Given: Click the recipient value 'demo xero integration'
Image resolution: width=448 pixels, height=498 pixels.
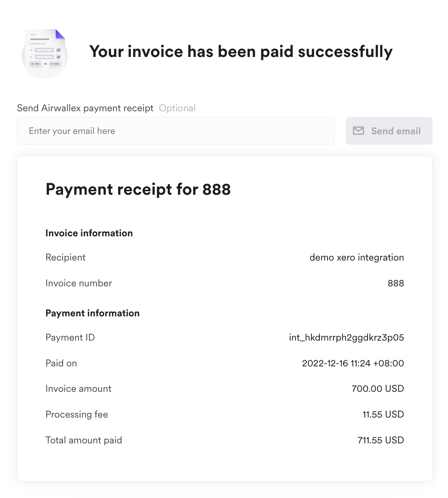Looking at the screenshot, I should tap(356, 257).
